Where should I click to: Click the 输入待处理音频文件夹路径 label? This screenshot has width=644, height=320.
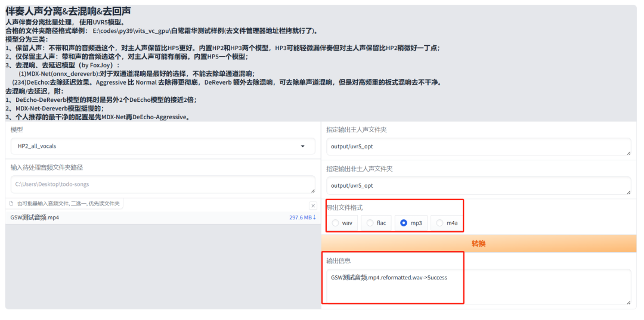pyautogui.click(x=47, y=167)
